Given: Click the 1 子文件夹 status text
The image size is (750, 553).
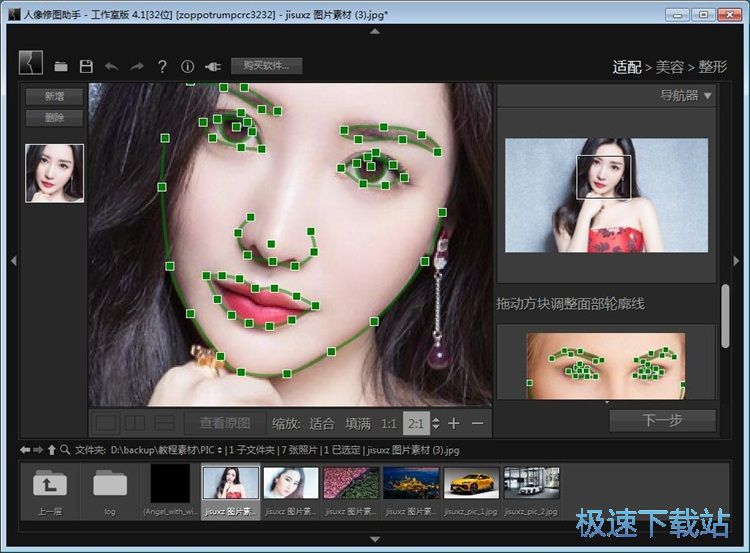Looking at the screenshot, I should click(x=252, y=450).
